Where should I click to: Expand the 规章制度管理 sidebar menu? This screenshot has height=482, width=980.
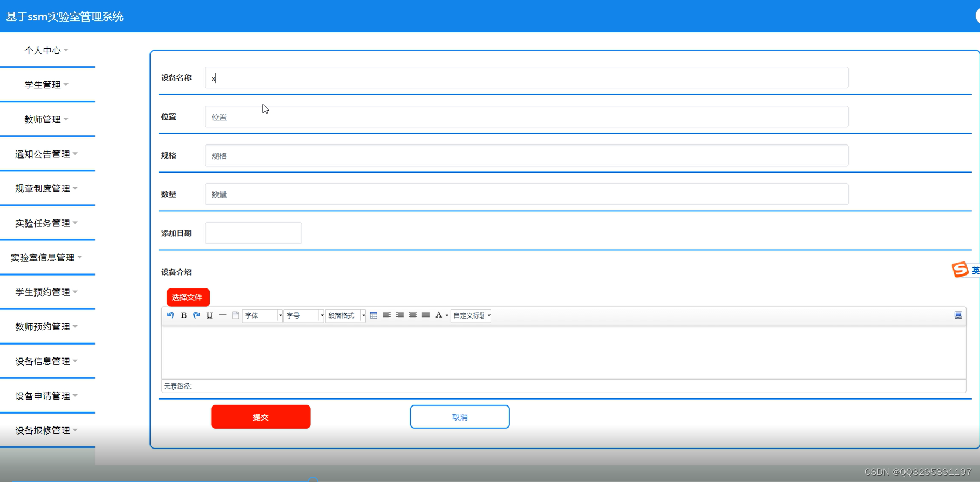[46, 188]
